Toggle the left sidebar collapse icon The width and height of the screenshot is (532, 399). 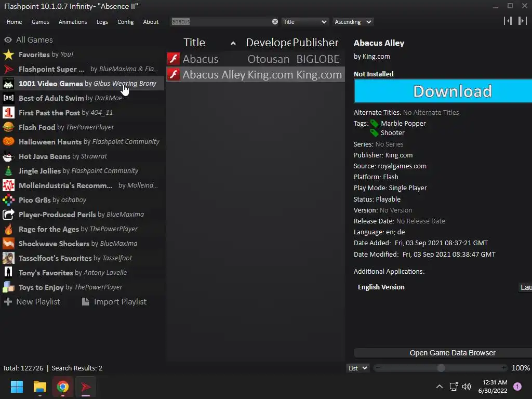tap(508, 21)
